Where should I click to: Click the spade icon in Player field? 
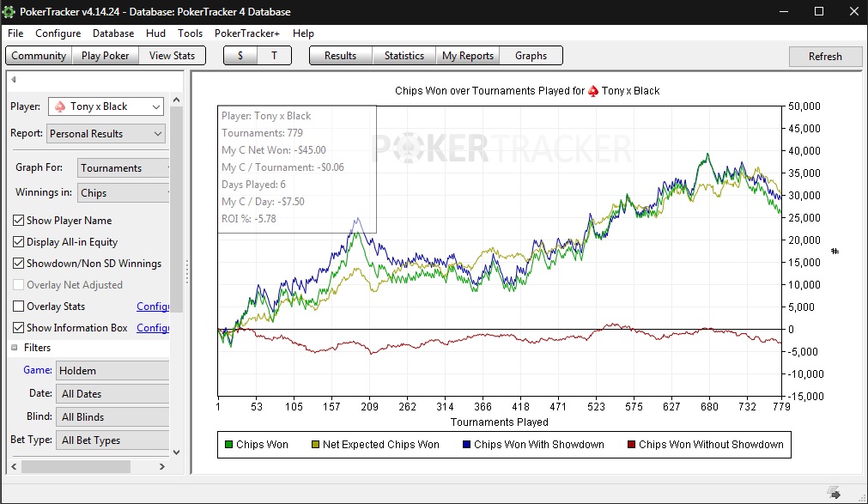click(x=60, y=106)
